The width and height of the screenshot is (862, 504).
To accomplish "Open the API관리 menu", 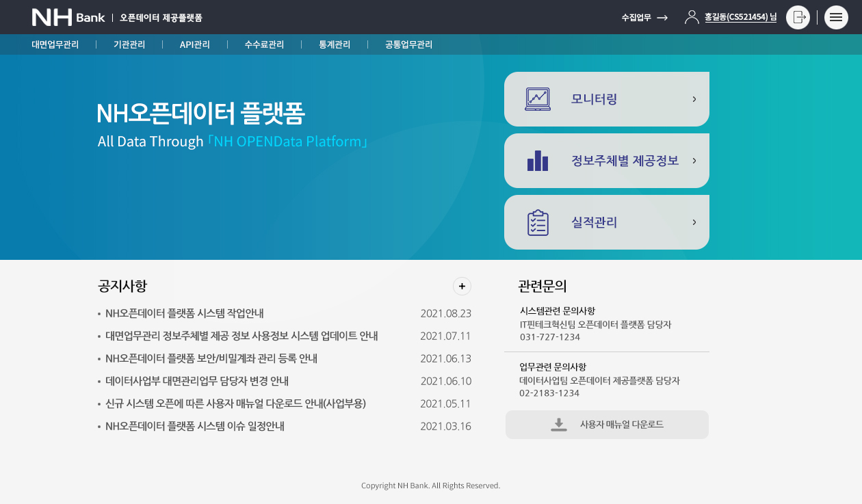I will tap(195, 44).
